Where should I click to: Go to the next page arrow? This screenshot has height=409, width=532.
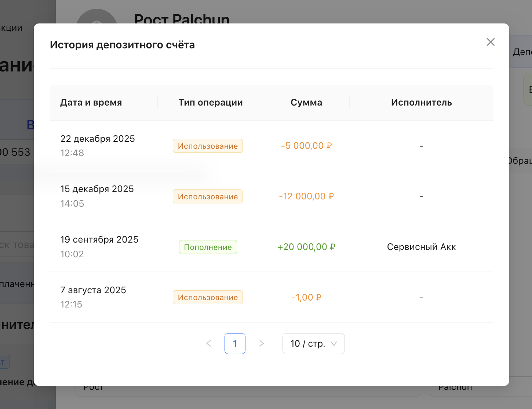(x=261, y=343)
